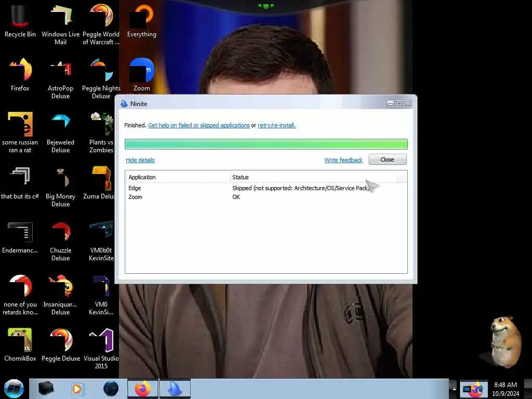Open 'Get help on failed or skipped applications' link
This screenshot has width=532, height=399.
coord(199,125)
